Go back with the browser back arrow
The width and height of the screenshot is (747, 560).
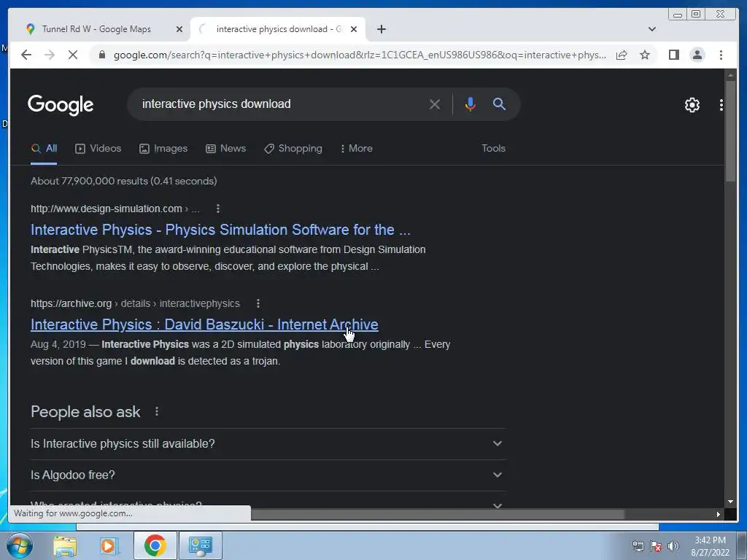26,55
